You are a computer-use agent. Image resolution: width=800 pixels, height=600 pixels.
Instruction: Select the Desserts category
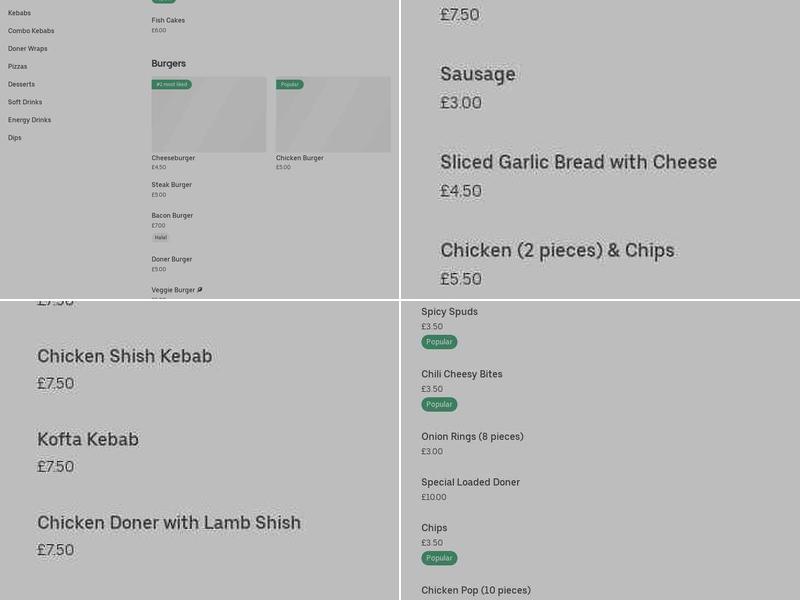tap(21, 84)
